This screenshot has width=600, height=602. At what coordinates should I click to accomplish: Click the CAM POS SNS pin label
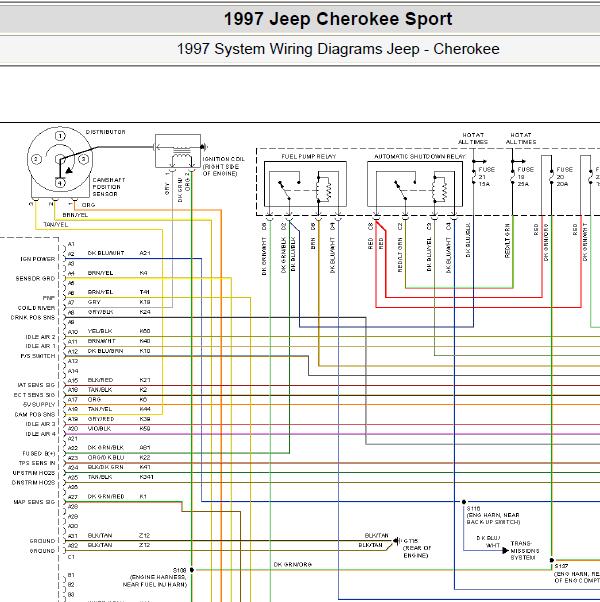(x=35, y=415)
